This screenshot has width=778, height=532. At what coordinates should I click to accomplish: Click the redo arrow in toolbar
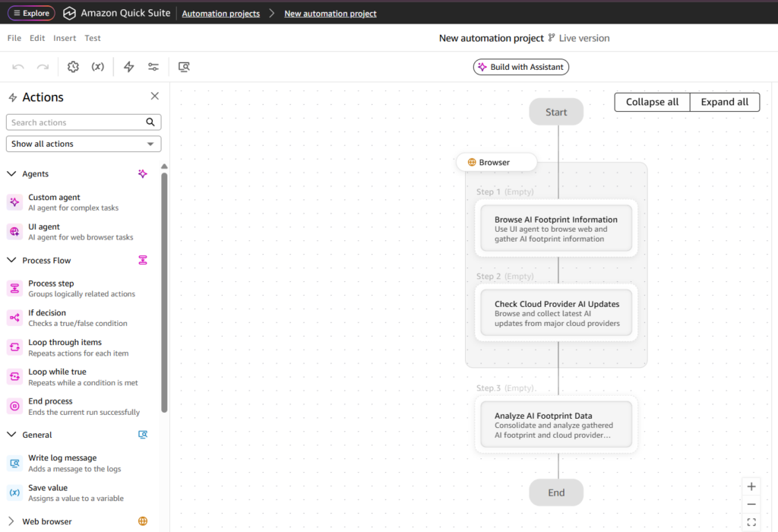click(43, 67)
